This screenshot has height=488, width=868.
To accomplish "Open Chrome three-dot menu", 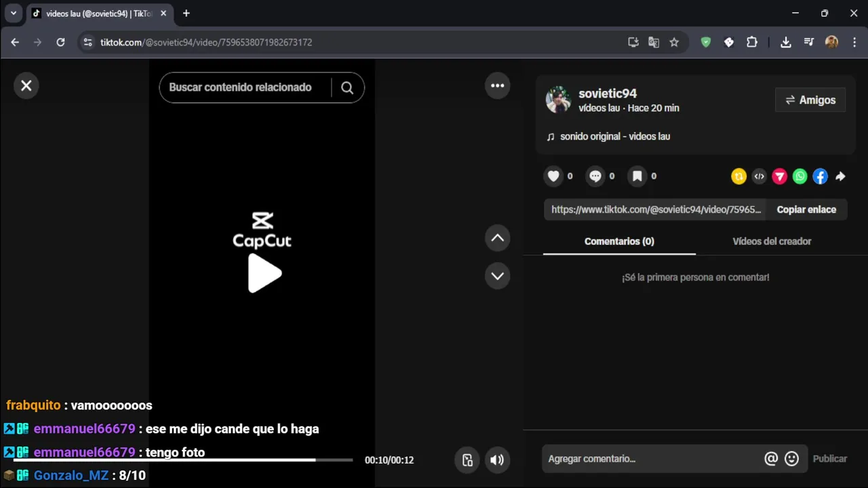I will [x=854, y=42].
